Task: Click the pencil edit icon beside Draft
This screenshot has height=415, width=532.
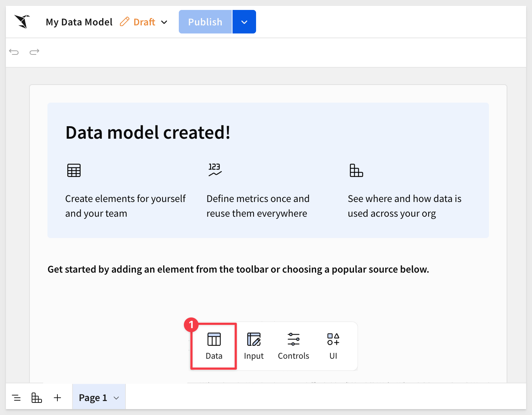Action: 125,22
